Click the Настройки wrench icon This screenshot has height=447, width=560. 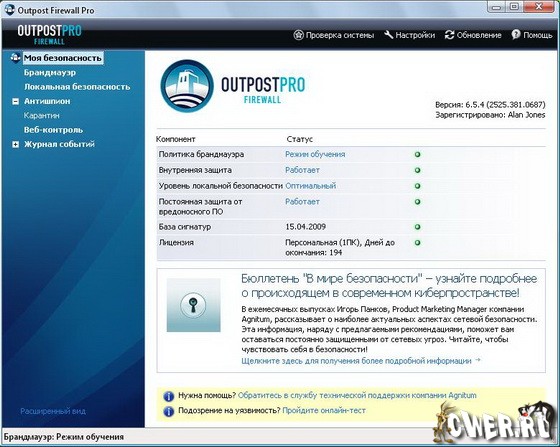pos(389,35)
